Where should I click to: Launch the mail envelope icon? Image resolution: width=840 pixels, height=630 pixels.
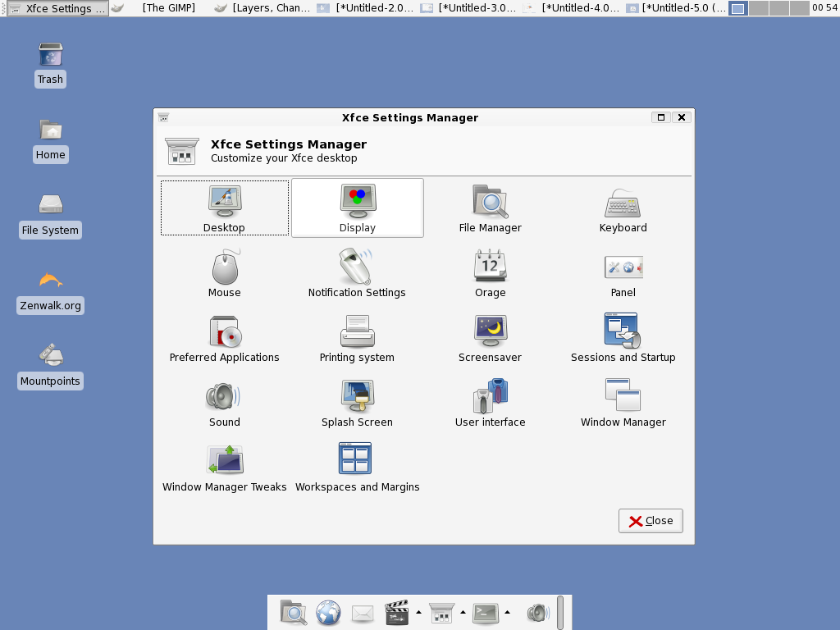click(363, 613)
